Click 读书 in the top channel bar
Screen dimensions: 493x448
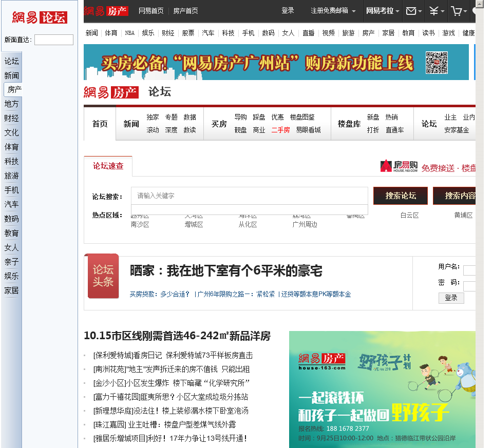428,33
